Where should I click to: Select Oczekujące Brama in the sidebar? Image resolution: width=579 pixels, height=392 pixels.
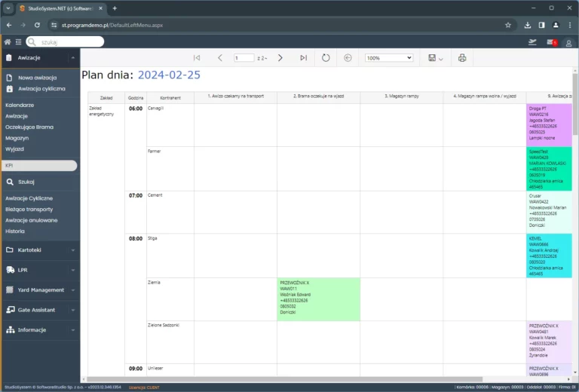pyautogui.click(x=29, y=127)
